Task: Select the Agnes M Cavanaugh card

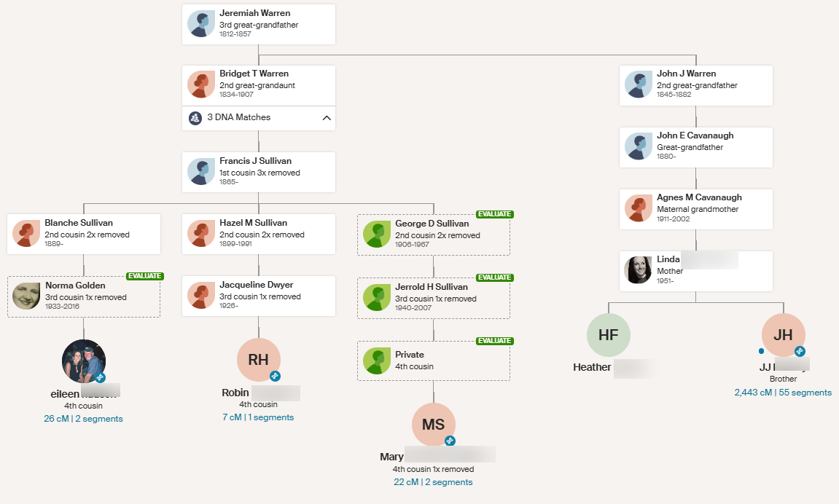Action: tap(695, 209)
